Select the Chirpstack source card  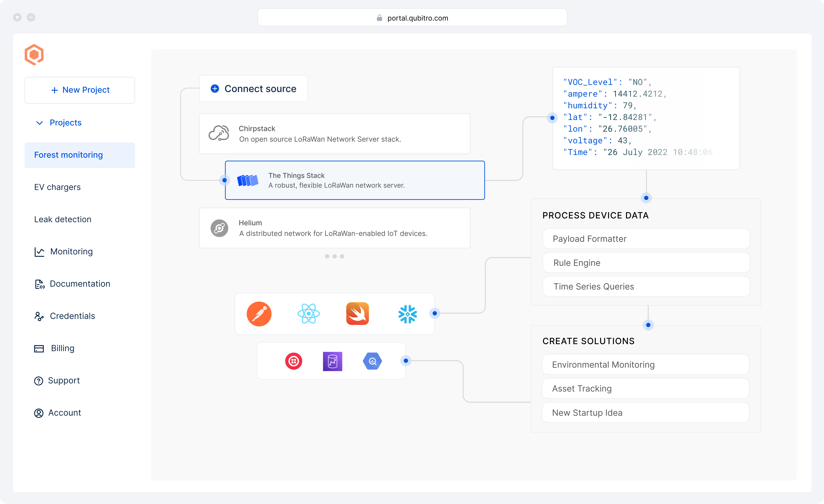(334, 133)
